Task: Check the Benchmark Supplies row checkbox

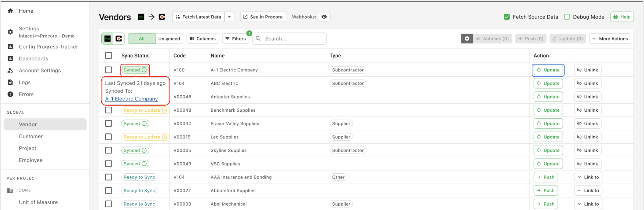Action: (109, 110)
